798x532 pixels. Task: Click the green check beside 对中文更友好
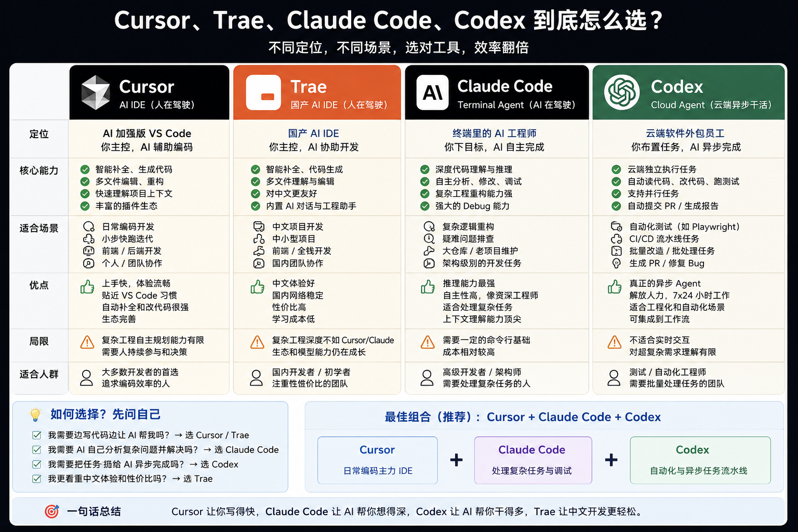(256, 194)
